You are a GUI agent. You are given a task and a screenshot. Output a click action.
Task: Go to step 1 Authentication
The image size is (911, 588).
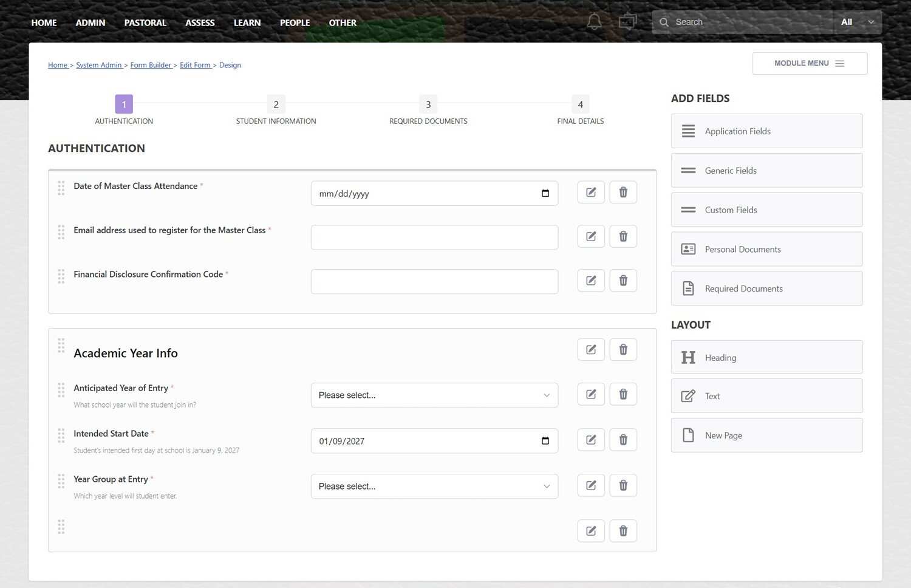124,104
